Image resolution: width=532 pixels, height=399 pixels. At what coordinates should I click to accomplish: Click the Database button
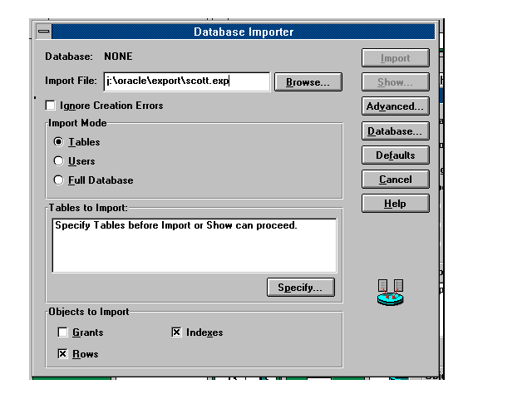(396, 131)
